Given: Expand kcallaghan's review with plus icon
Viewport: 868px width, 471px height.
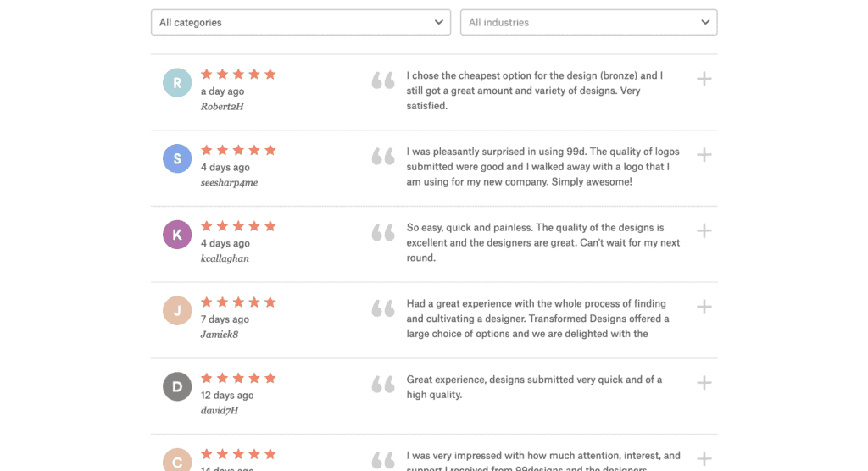Looking at the screenshot, I should coord(704,230).
